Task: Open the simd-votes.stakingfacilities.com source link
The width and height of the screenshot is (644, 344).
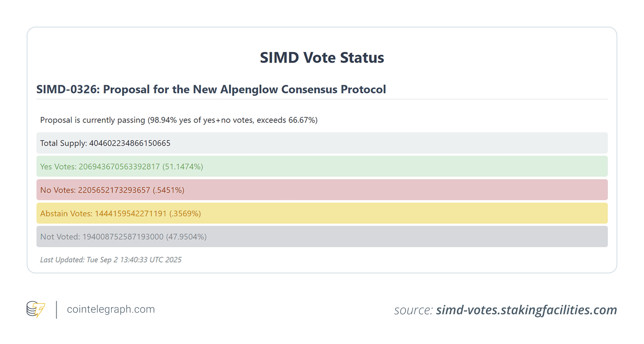Action: (x=526, y=310)
